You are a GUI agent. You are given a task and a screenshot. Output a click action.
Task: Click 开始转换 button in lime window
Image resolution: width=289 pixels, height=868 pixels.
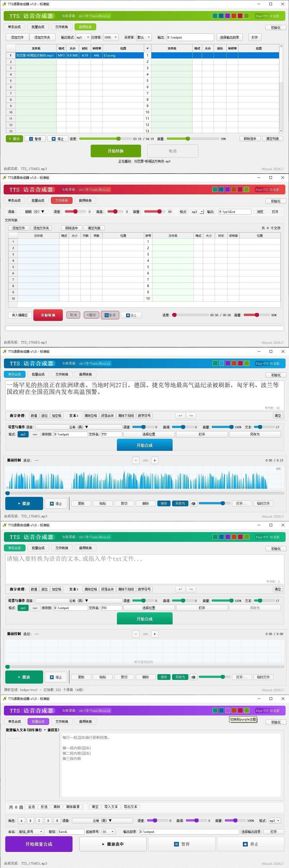[116, 151]
